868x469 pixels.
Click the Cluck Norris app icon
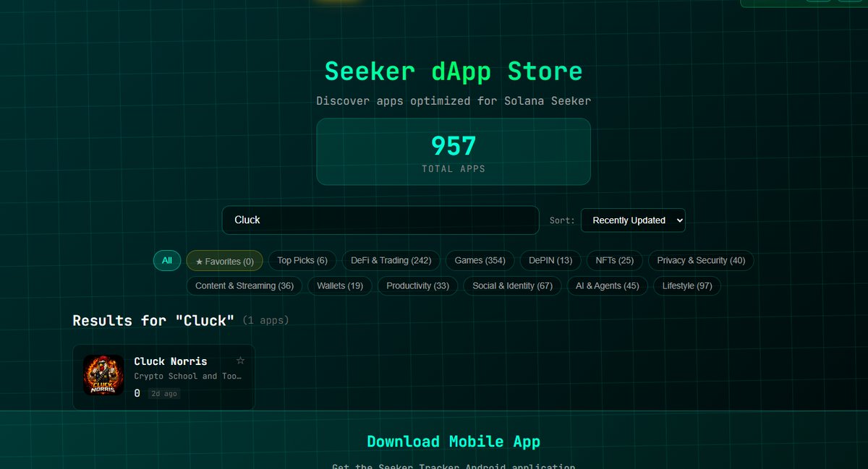[103, 375]
